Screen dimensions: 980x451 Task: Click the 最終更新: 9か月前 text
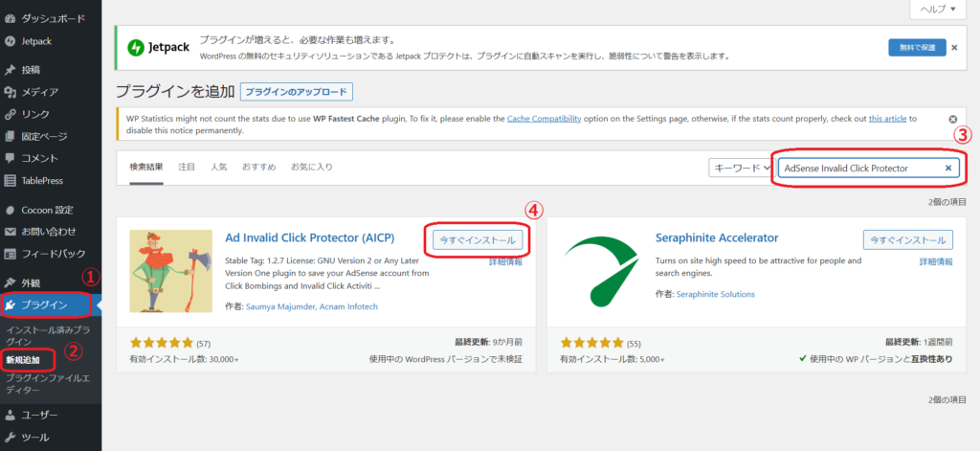click(x=489, y=342)
